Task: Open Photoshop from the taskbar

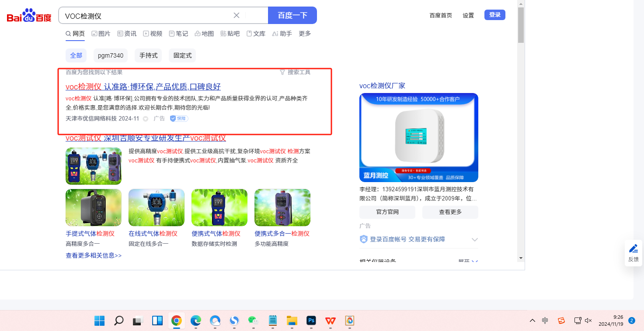Action: tap(311, 321)
